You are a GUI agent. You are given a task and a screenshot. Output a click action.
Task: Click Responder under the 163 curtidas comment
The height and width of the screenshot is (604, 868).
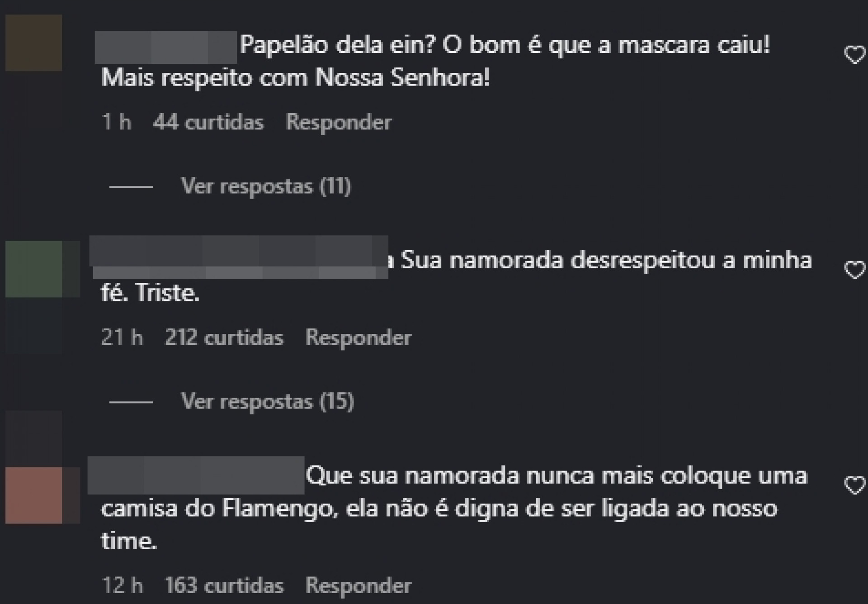[x=358, y=585]
